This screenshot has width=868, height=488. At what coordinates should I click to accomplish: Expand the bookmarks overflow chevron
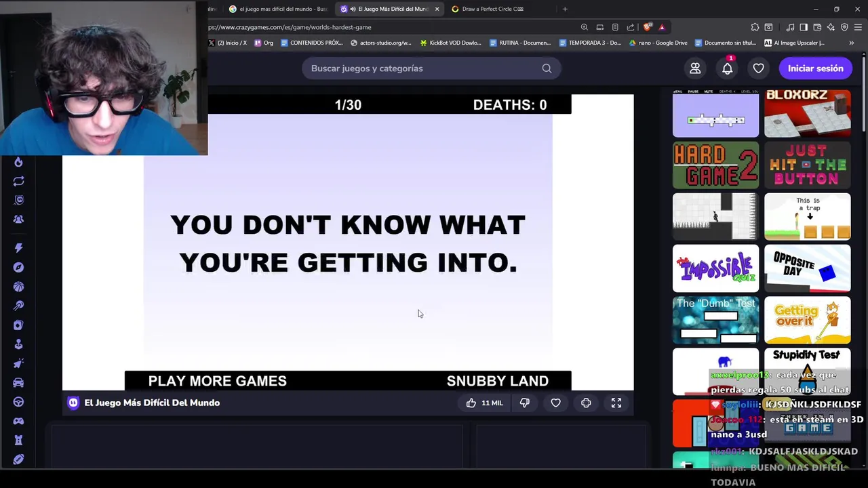851,43
